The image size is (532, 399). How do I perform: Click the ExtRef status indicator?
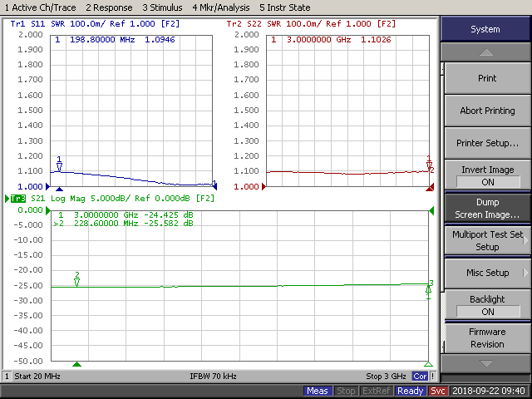377,391
